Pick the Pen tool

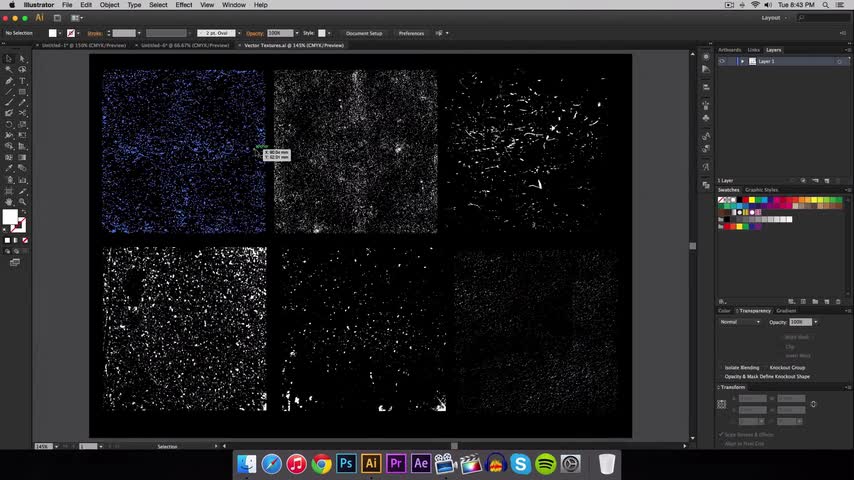click(9, 80)
